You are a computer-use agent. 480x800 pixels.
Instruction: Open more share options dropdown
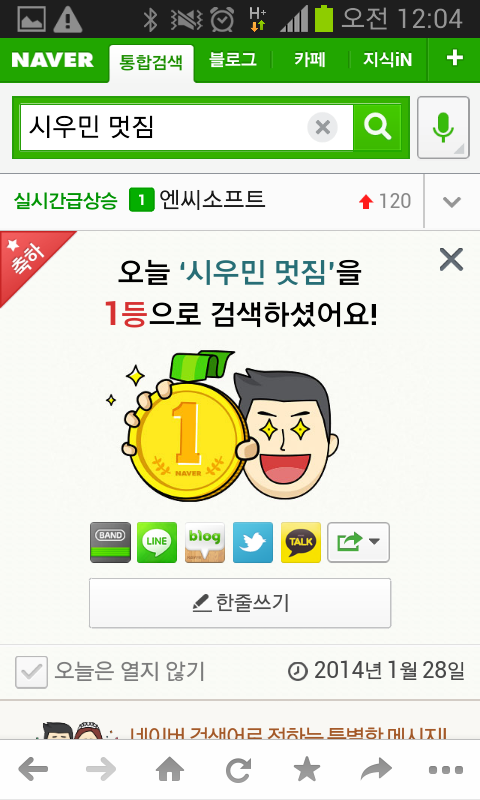pyautogui.click(x=359, y=542)
